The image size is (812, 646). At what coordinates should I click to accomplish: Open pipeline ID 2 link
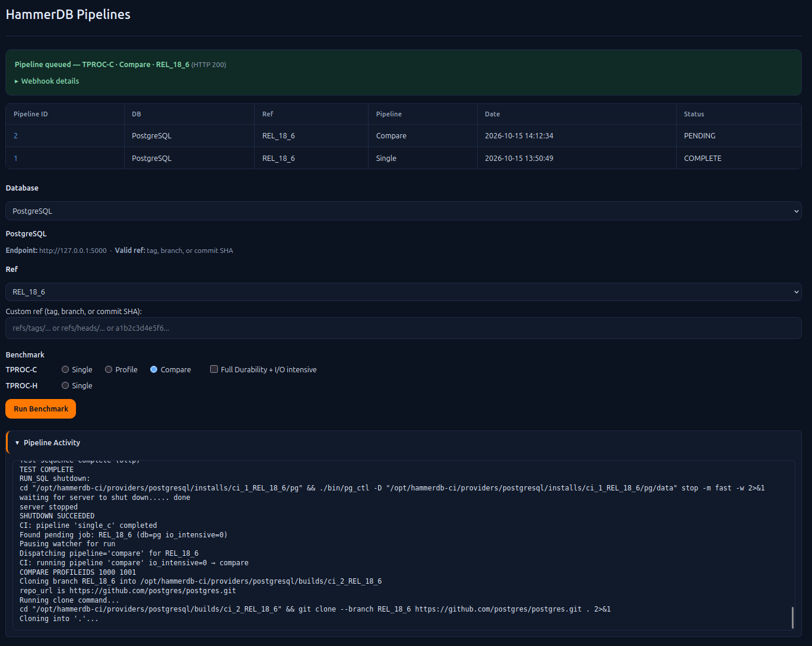15,136
